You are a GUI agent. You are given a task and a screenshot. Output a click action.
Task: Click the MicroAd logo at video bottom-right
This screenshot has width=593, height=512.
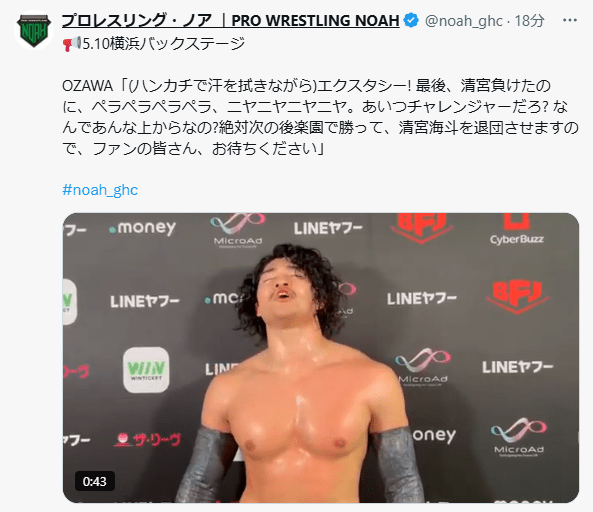518,436
